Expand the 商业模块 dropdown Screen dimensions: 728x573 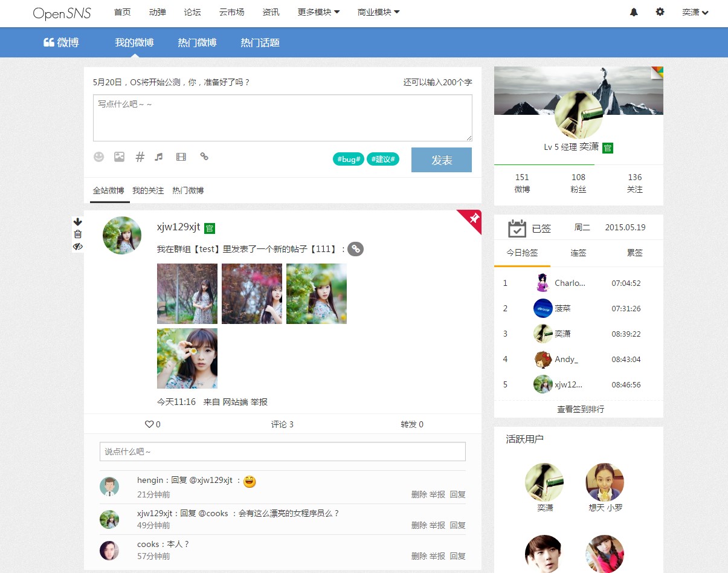(x=378, y=12)
